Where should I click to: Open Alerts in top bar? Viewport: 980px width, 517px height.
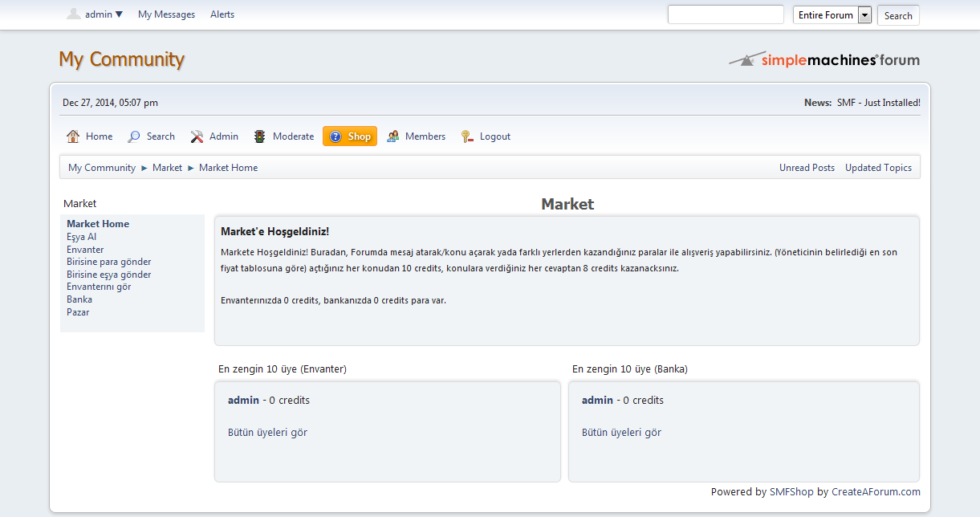pos(222,14)
